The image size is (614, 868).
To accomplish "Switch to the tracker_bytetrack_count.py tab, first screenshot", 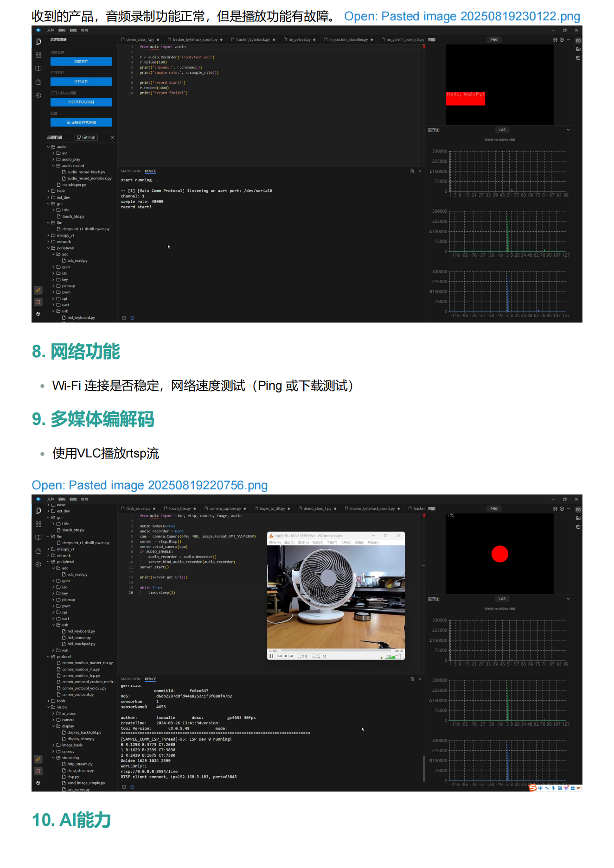I will coord(195,40).
